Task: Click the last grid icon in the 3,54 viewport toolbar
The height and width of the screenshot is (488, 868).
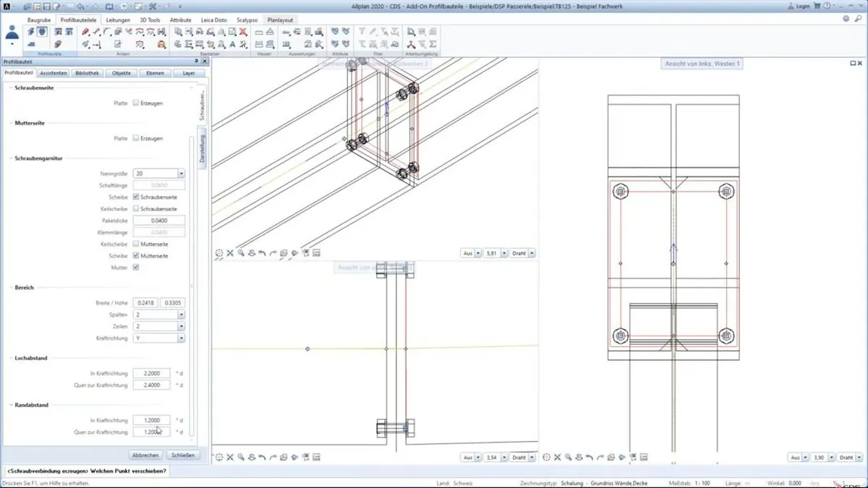Action: pyautogui.click(x=317, y=458)
